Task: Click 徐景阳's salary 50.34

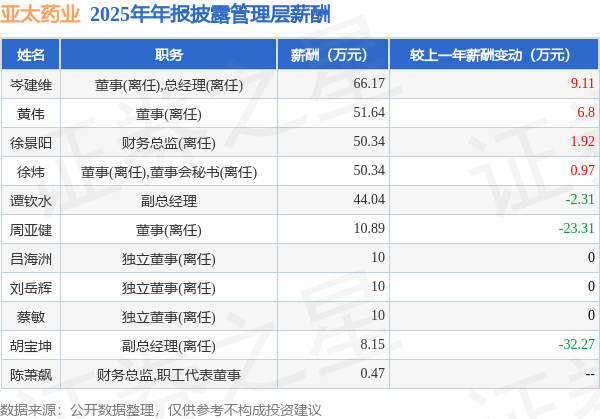Action: (x=369, y=141)
